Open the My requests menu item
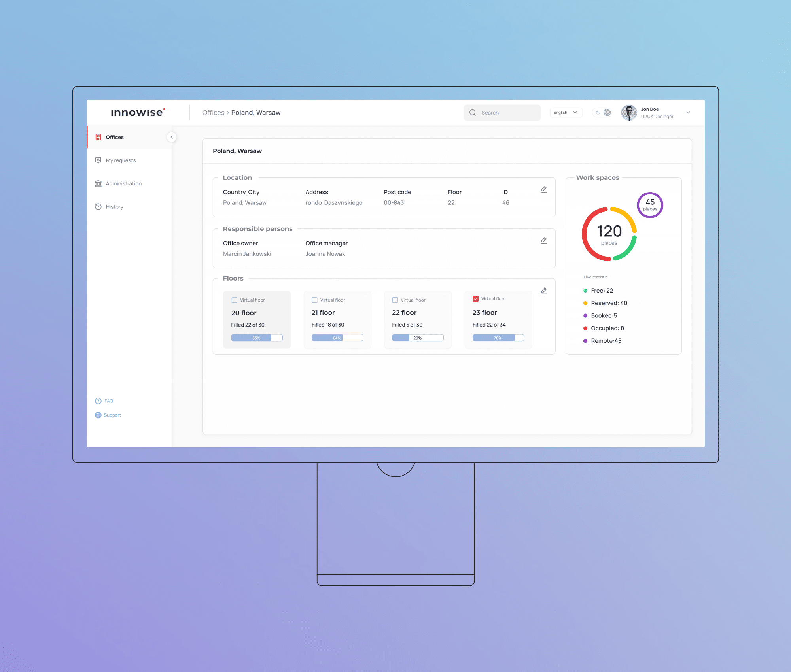Viewport: 791px width, 672px height. point(121,160)
